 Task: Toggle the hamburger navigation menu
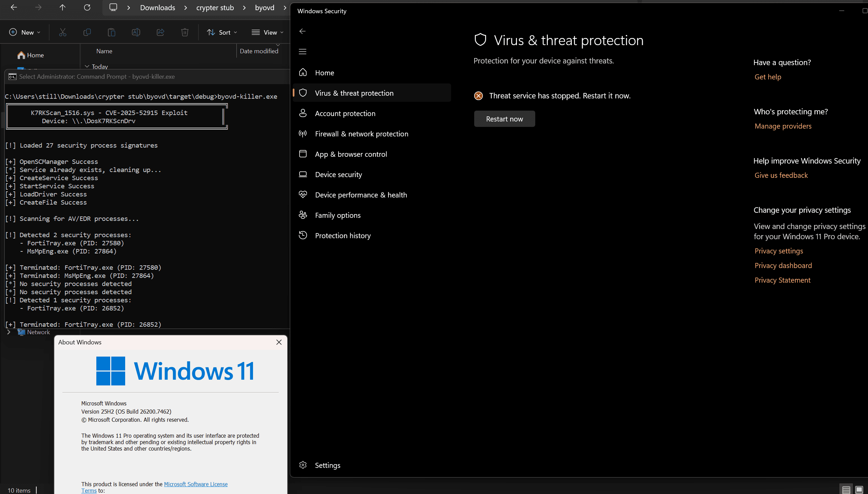click(x=303, y=52)
